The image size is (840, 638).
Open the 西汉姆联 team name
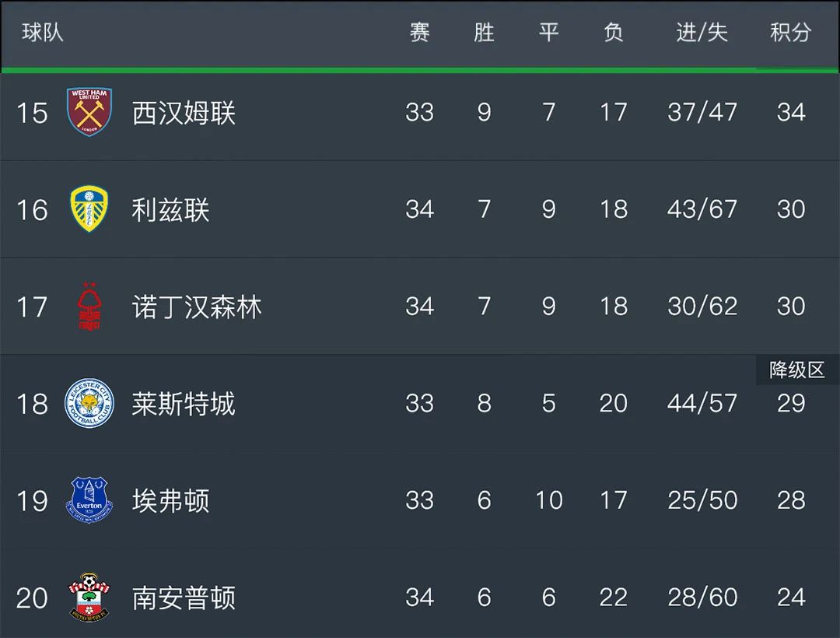[x=184, y=113]
